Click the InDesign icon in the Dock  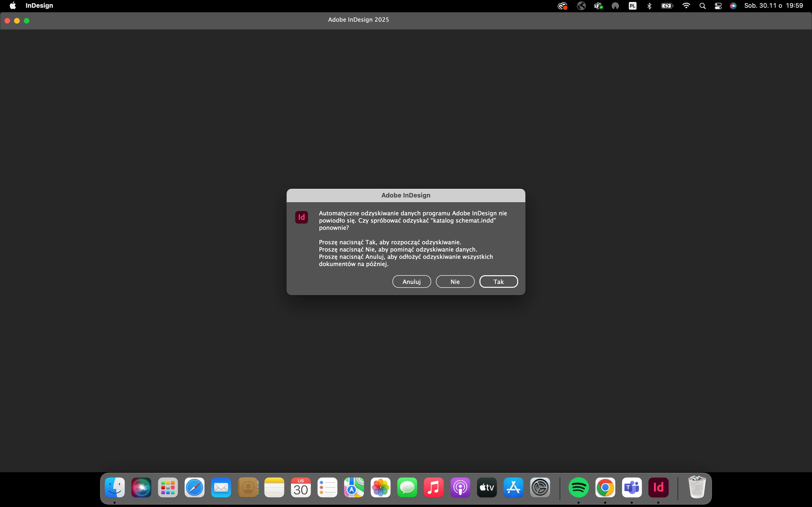coord(658,487)
